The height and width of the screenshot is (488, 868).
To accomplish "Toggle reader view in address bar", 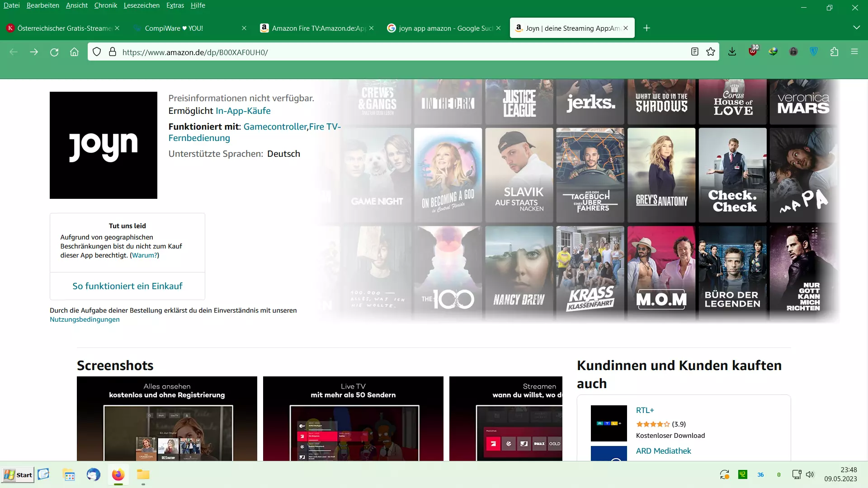I will 695,52.
